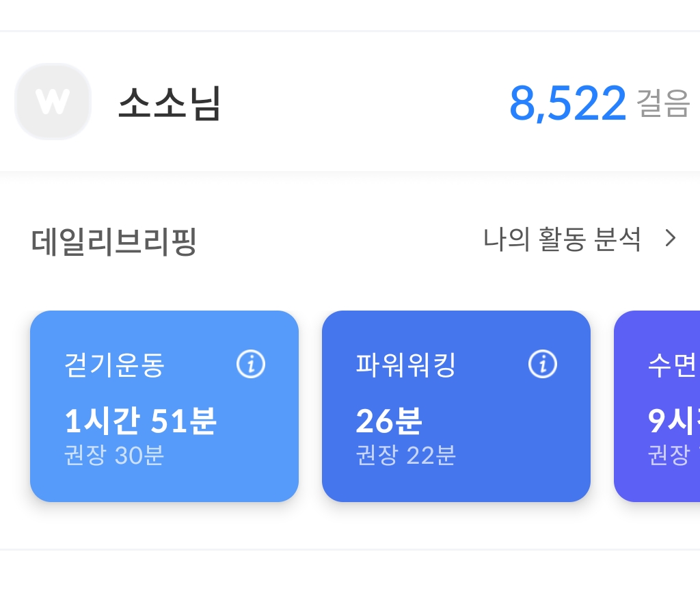Image resolution: width=700 pixels, height=604 pixels.
Task: Open the 나의 활동 분석 link
Action: [x=562, y=239]
